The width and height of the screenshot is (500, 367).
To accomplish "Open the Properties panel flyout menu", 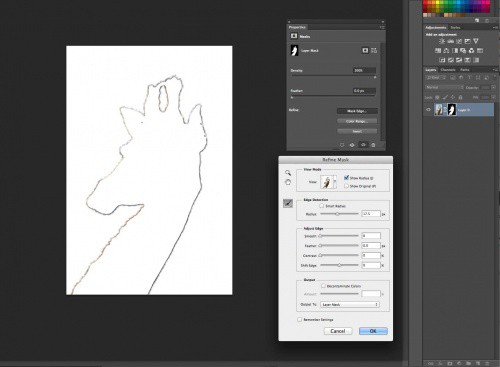I will [x=382, y=27].
